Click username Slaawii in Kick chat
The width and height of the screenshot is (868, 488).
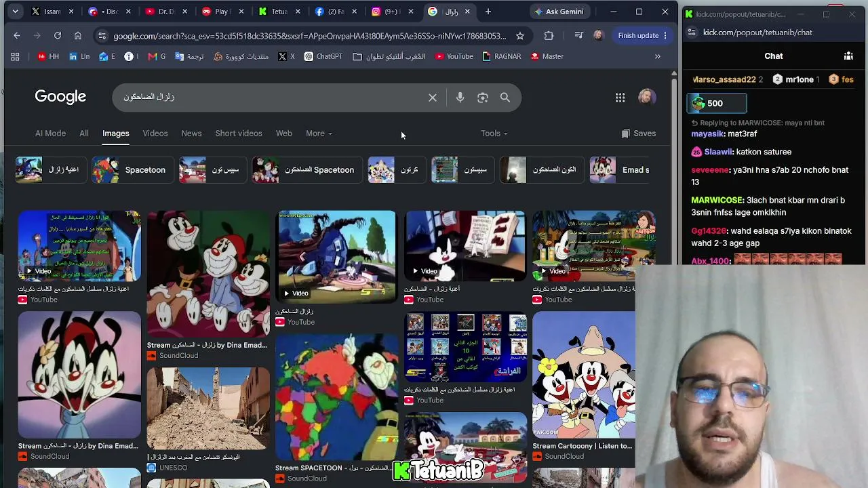[719, 152]
